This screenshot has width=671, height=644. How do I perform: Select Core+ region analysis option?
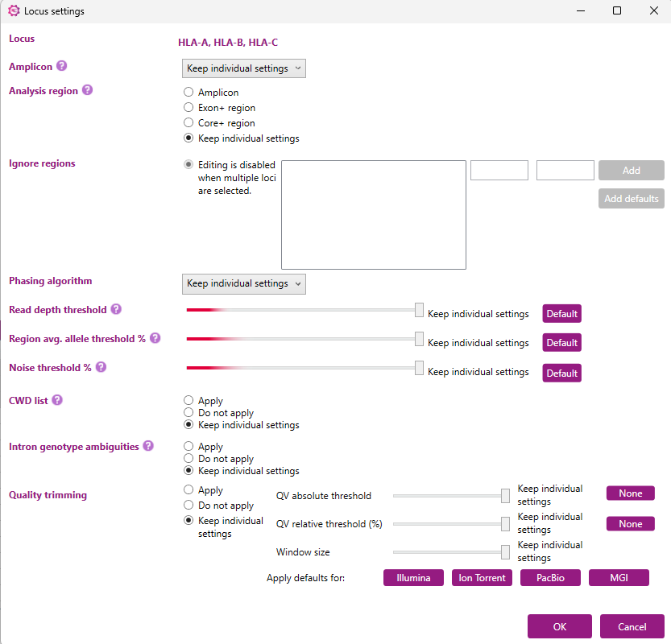[x=188, y=123]
